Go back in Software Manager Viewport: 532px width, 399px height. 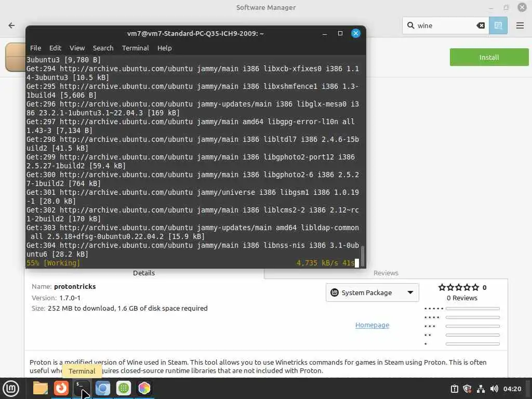tap(11, 25)
